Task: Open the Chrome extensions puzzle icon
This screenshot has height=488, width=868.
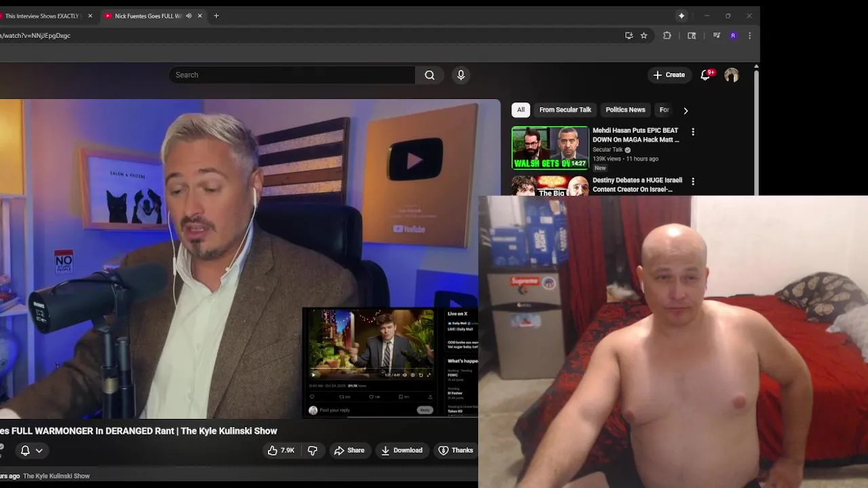Action: click(x=667, y=35)
